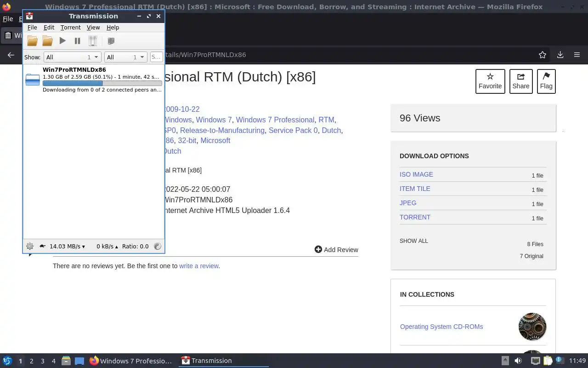Image resolution: width=588 pixels, height=368 pixels.
Task: Click the Ratio: 0.0 status text
Action: (135, 247)
